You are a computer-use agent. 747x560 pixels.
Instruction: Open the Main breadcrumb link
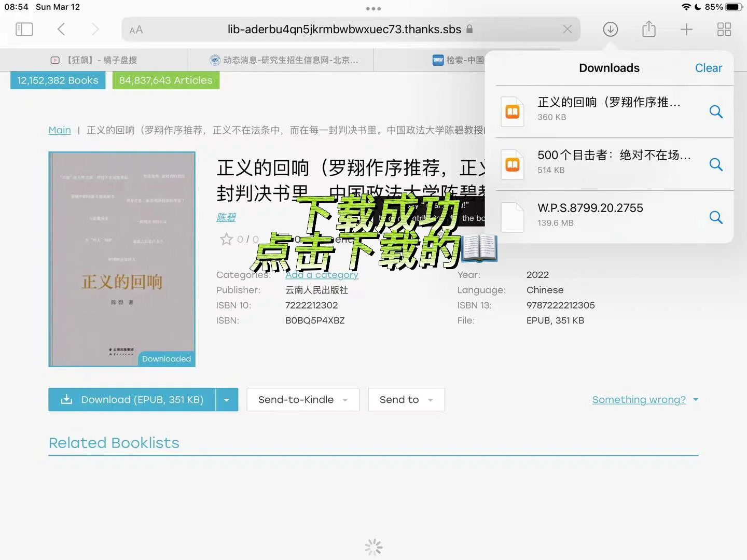(x=60, y=130)
